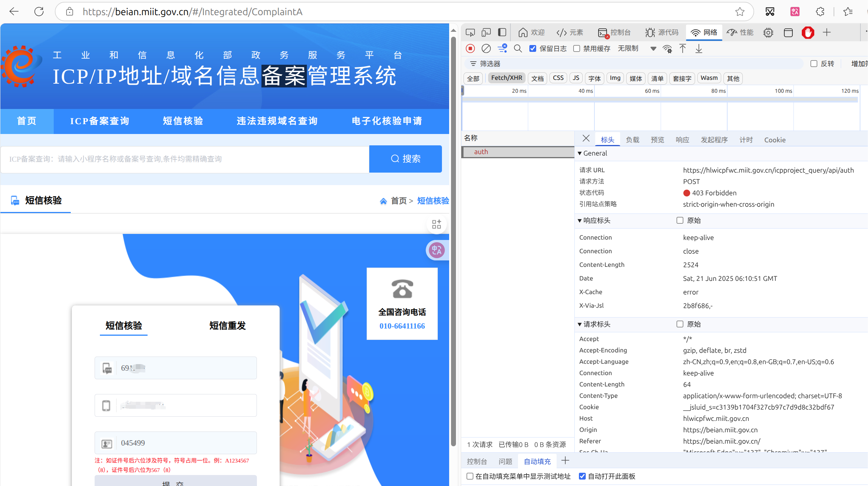Toggle the device emulation icon

point(486,33)
